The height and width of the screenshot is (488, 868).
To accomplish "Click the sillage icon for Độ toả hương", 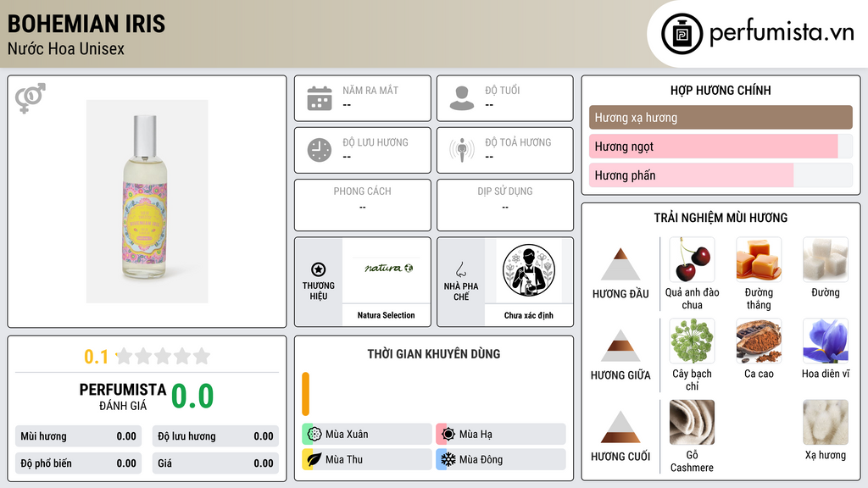I will click(462, 150).
